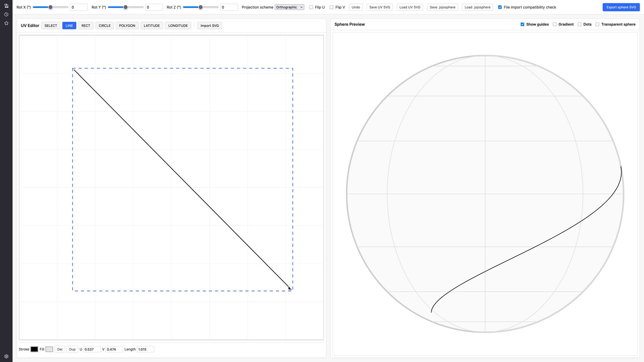Delete shape with Del button
The width and height of the screenshot is (644, 362).
(x=60, y=349)
